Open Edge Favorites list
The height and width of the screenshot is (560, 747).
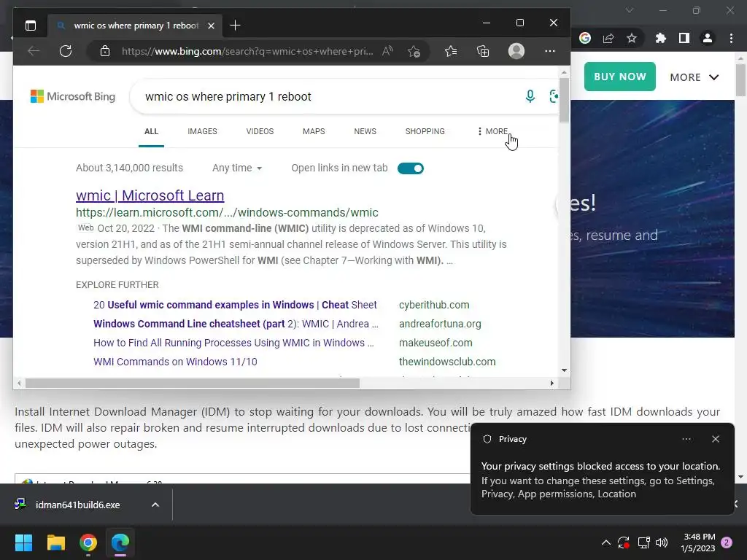(x=451, y=51)
